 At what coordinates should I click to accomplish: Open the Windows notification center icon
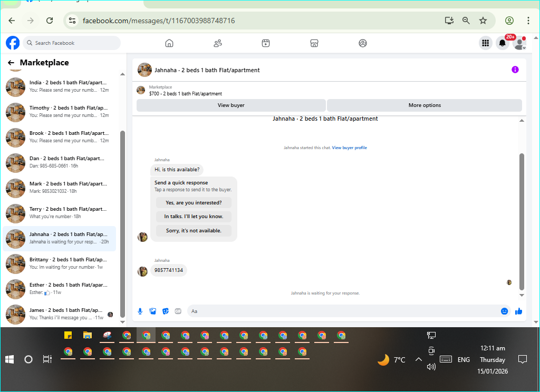(523, 360)
